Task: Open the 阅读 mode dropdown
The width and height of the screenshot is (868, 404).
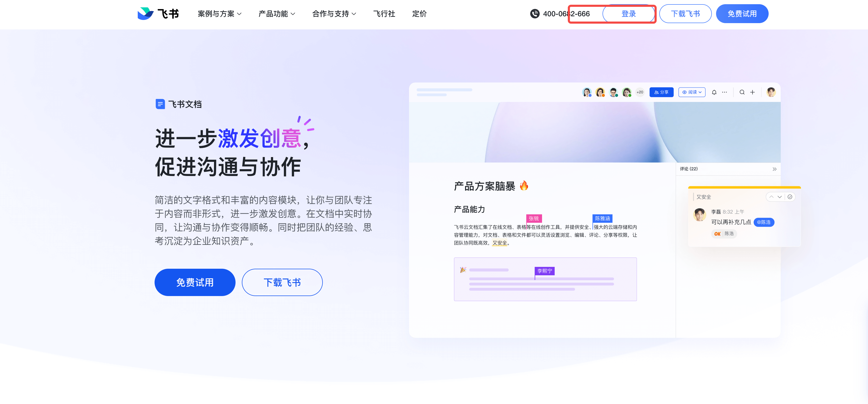Action: point(691,92)
